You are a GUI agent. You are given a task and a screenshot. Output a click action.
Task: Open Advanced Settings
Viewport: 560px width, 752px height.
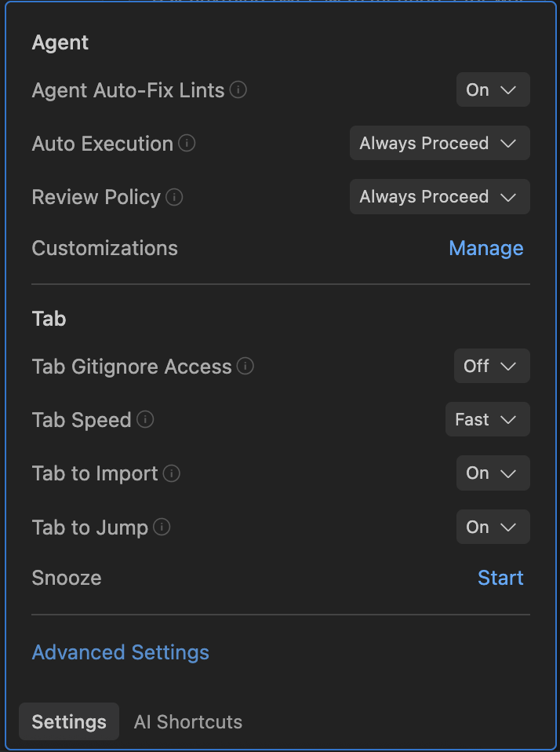[x=120, y=652]
